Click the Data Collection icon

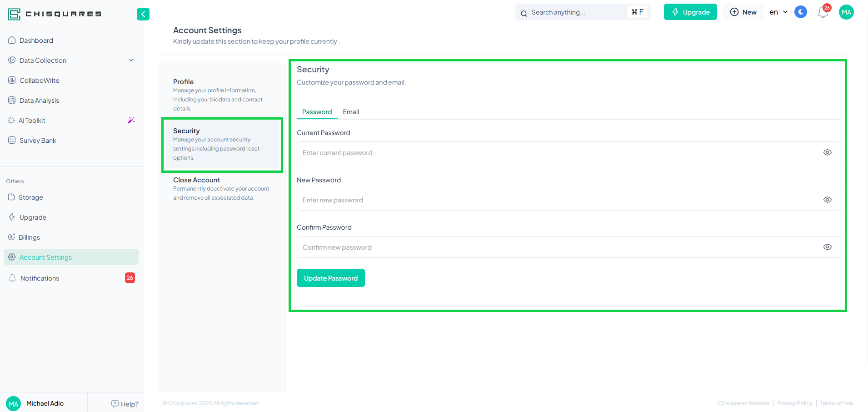point(12,60)
